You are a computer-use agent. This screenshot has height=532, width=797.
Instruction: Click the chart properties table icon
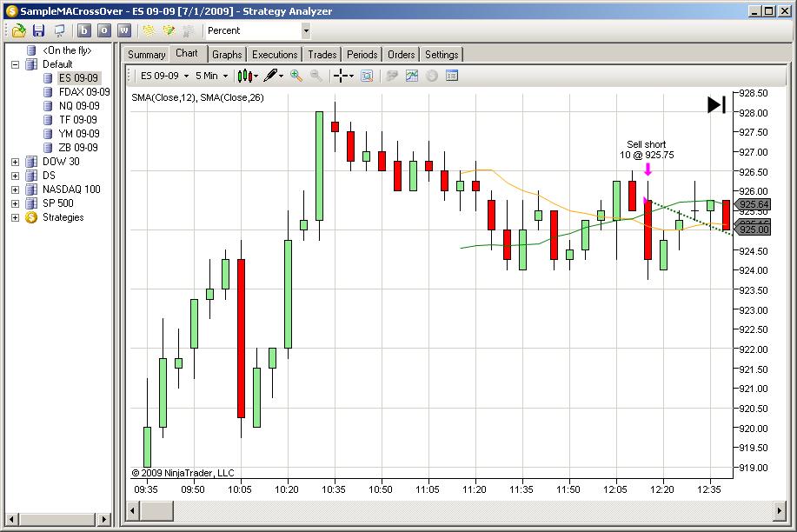[452, 76]
